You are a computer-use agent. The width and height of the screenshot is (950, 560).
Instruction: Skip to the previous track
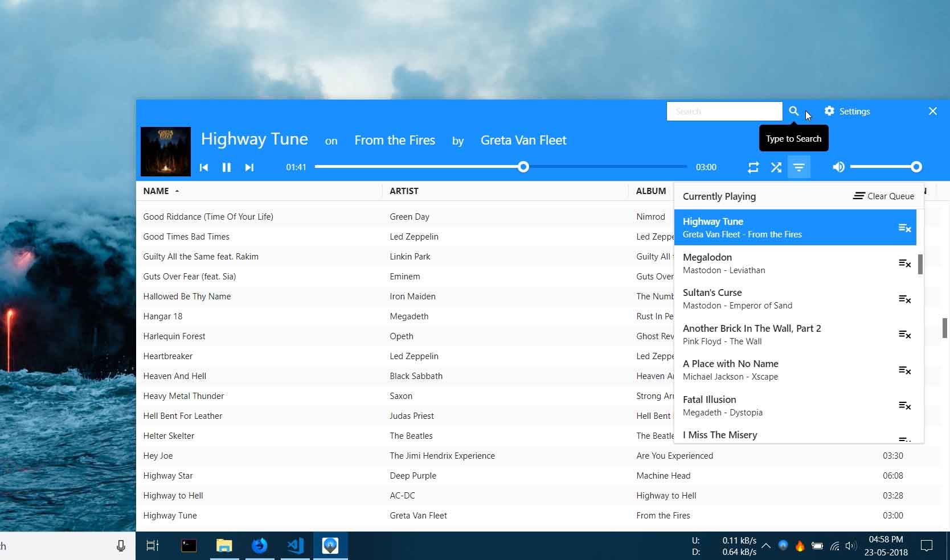pos(204,167)
